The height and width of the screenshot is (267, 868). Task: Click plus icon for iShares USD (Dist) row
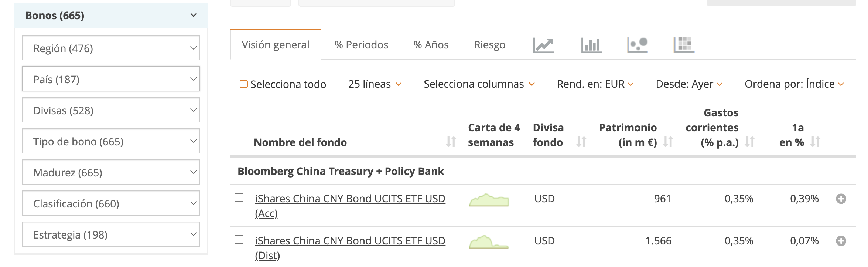coord(841,241)
